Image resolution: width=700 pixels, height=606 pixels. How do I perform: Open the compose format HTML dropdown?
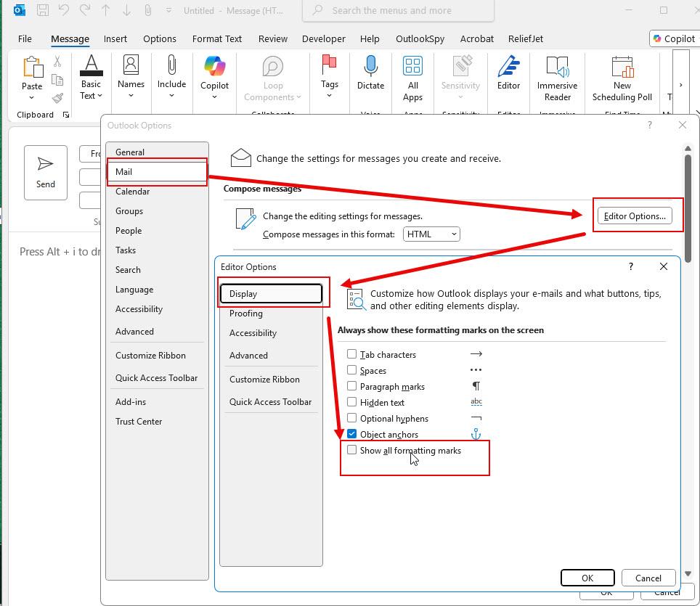point(431,234)
